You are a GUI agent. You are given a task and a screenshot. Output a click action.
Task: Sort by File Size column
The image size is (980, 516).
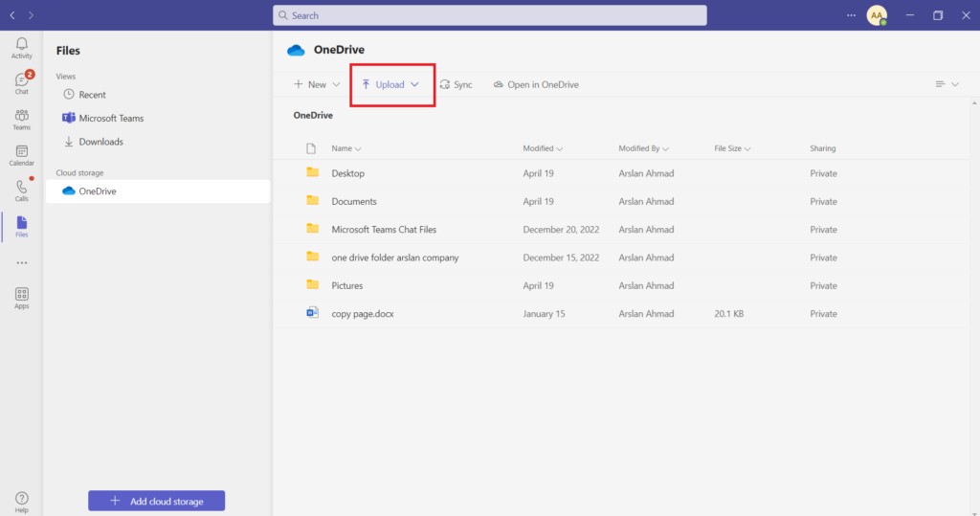coord(732,148)
